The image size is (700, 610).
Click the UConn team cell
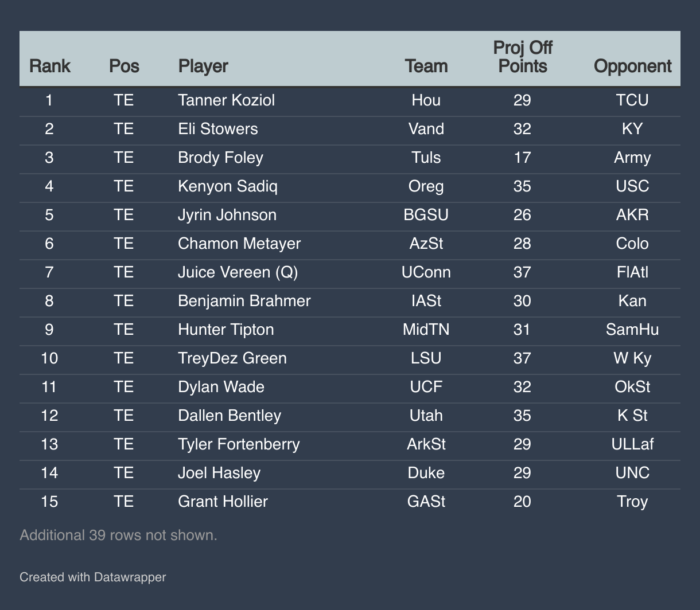coord(426,272)
